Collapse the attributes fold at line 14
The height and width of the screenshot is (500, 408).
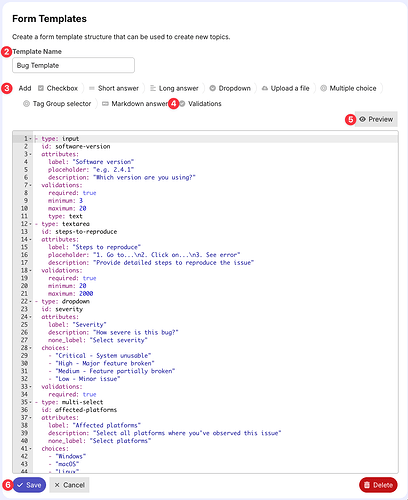(30, 239)
